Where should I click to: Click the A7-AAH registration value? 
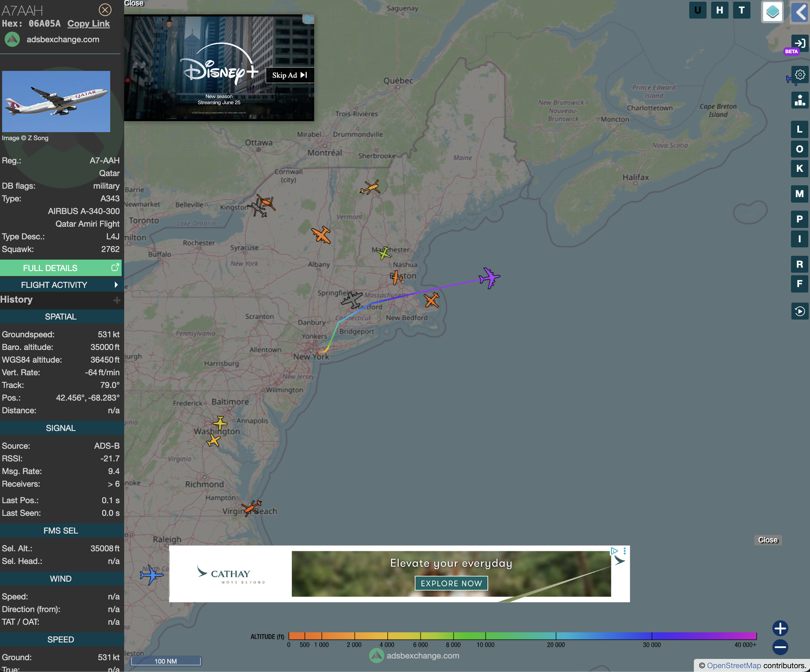(105, 160)
